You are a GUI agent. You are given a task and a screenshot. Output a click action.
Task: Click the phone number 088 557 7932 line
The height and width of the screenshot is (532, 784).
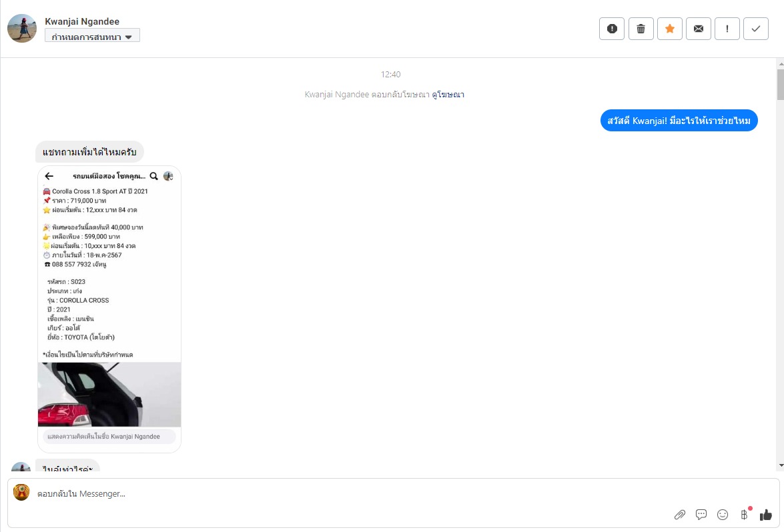pyautogui.click(x=75, y=264)
